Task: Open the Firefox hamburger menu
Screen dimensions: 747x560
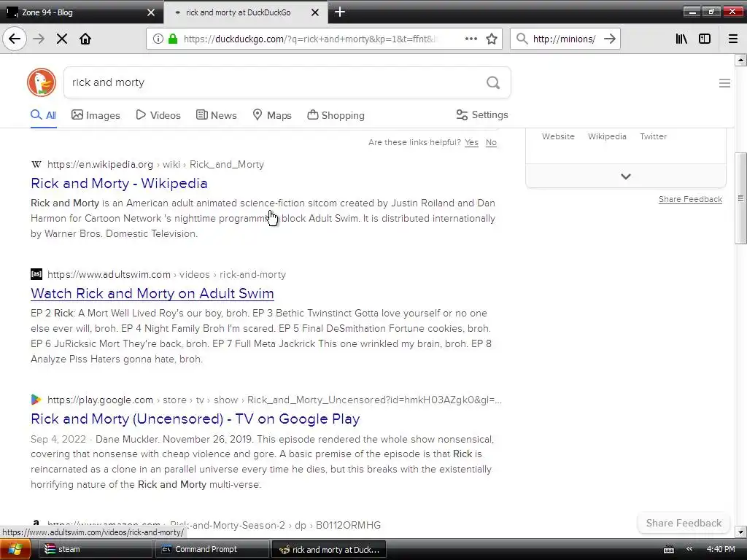Action: [x=733, y=39]
